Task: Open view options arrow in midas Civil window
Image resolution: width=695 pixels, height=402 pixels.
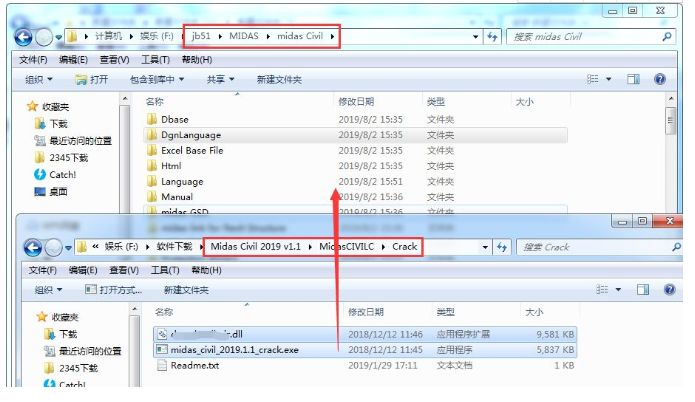Action: click(609, 79)
